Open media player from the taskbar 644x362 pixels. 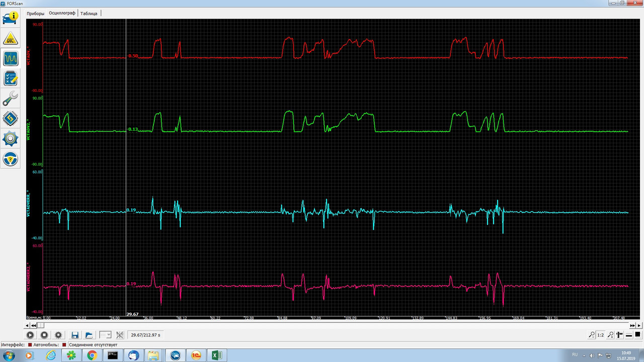[x=29, y=355]
